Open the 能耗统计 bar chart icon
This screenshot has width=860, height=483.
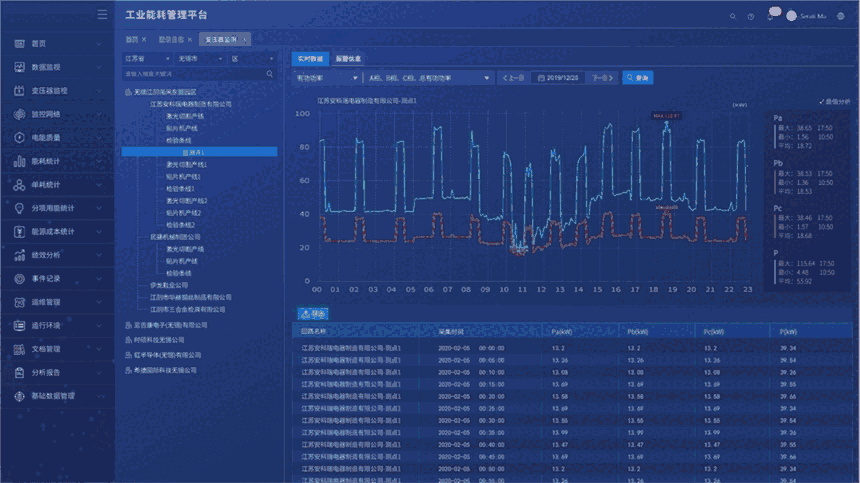(21, 161)
